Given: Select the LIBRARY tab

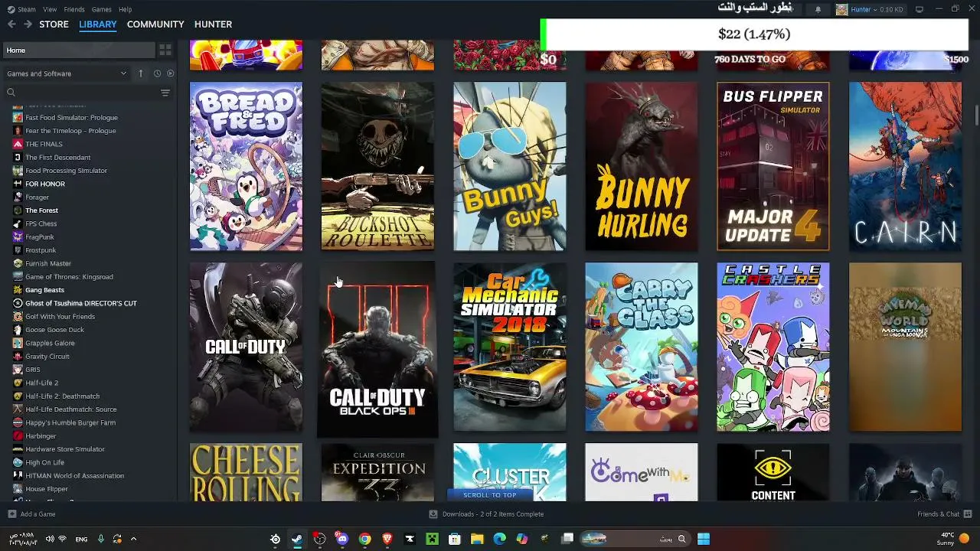Looking at the screenshot, I should click(98, 24).
